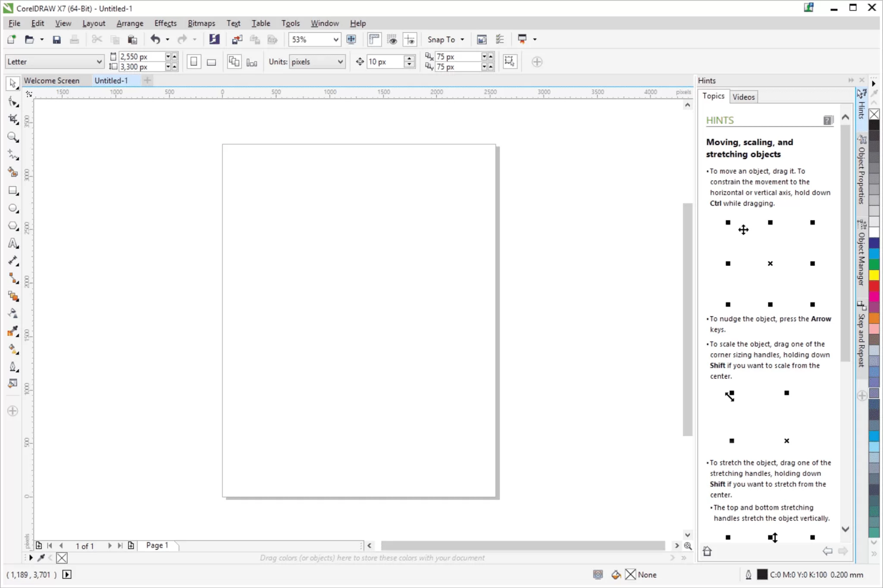Switch to the Videos tab in Hints

point(744,96)
